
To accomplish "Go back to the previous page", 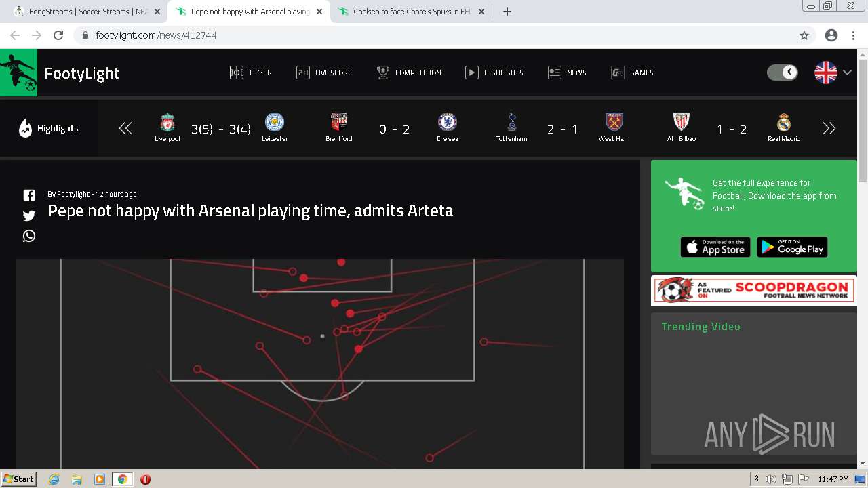I will 15,35.
